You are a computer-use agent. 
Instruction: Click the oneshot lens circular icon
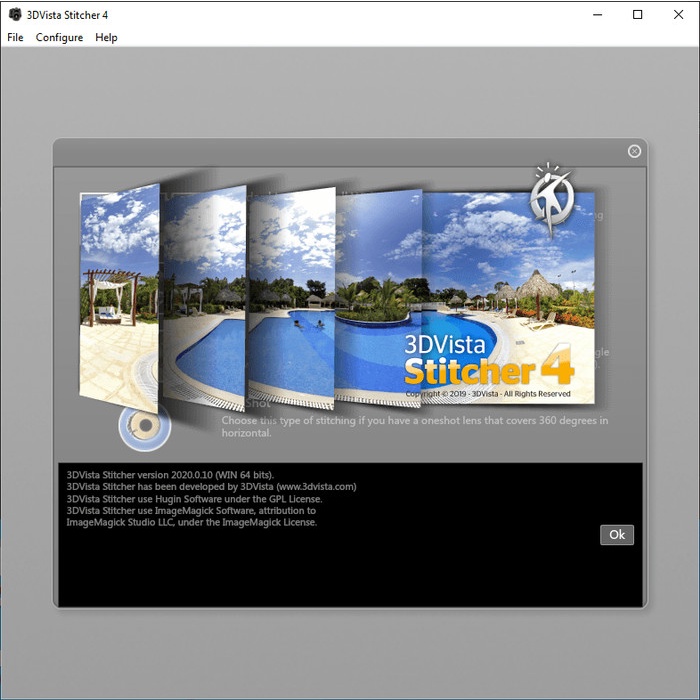click(x=145, y=426)
